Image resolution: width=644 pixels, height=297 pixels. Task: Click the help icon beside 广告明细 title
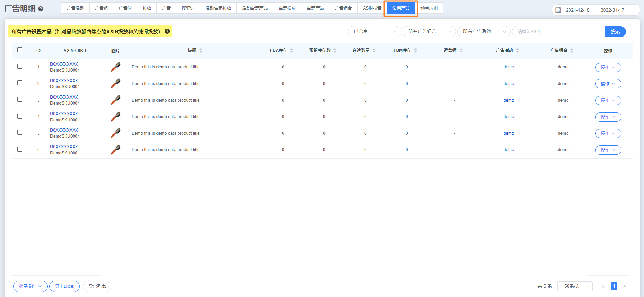coord(41,9)
